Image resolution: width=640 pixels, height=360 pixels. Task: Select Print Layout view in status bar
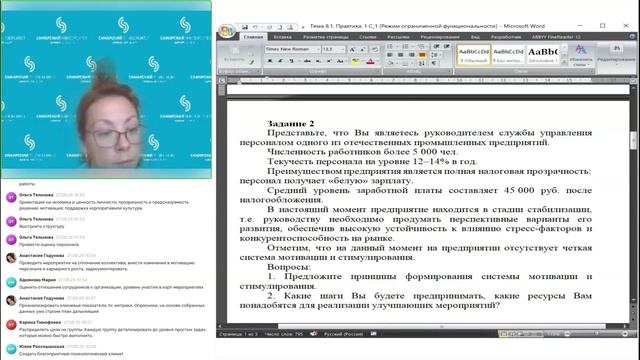coord(504,334)
